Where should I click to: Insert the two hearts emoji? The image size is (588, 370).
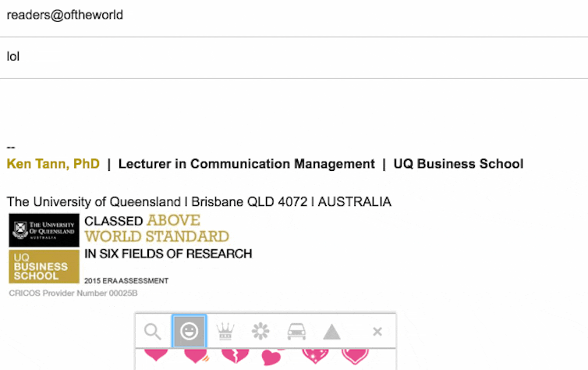coord(273,357)
